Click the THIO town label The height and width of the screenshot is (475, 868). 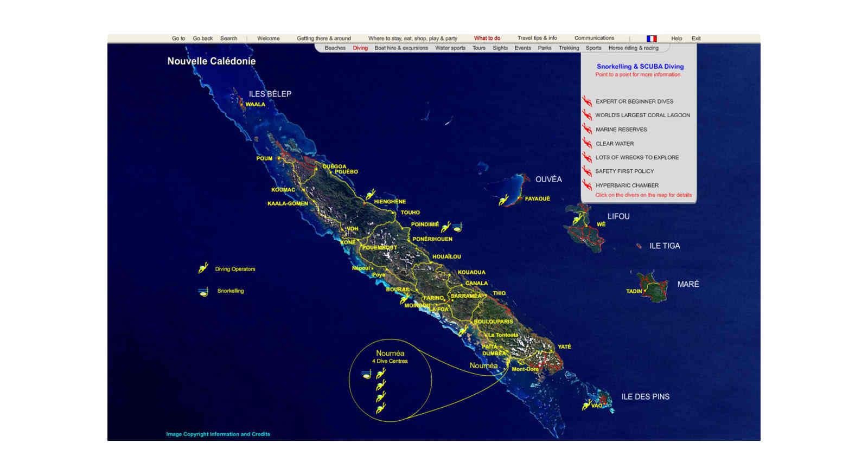(499, 293)
